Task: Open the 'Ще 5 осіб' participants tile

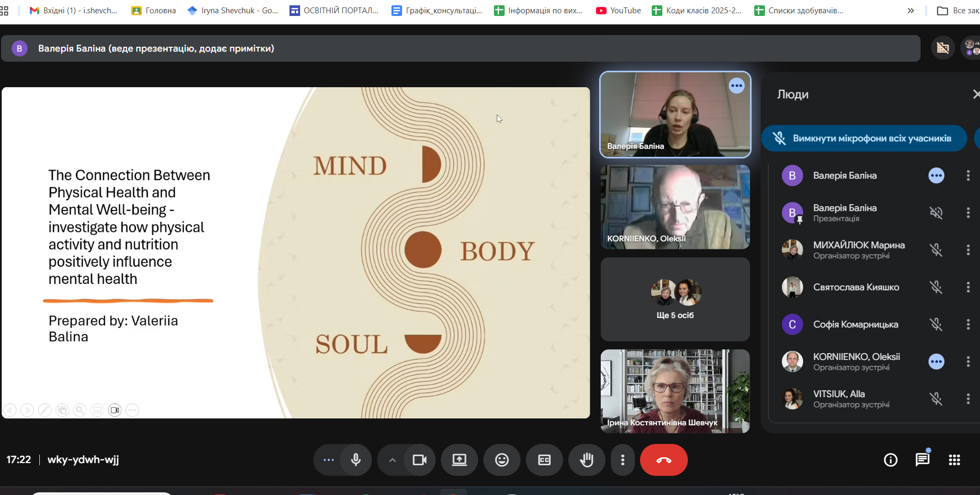Action: click(675, 299)
